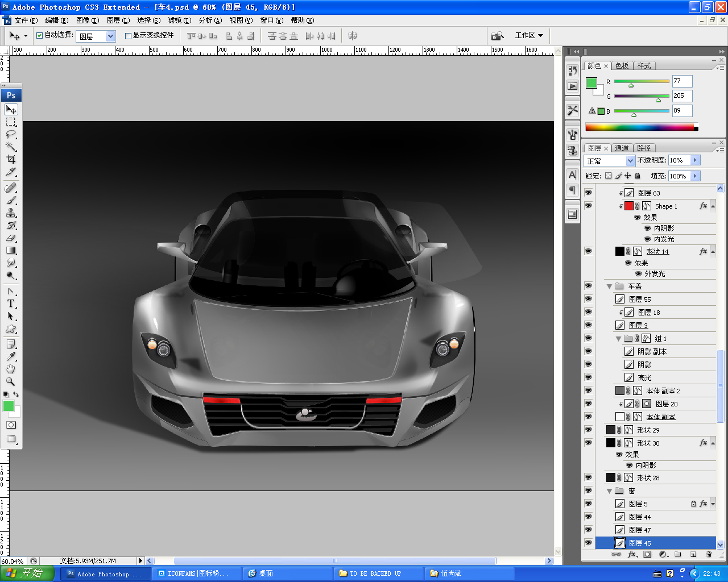Open the opacity slider arrow
Image resolution: width=728 pixels, height=582 pixels.
[695, 160]
